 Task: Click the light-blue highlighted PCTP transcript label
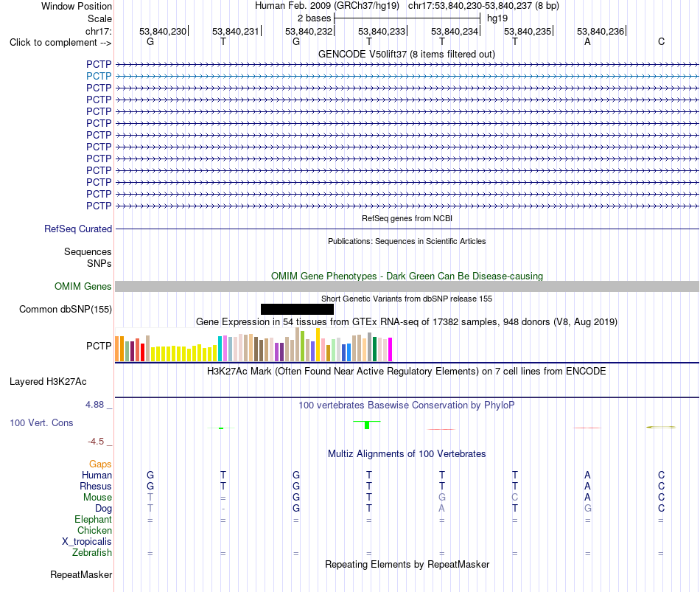point(99,76)
